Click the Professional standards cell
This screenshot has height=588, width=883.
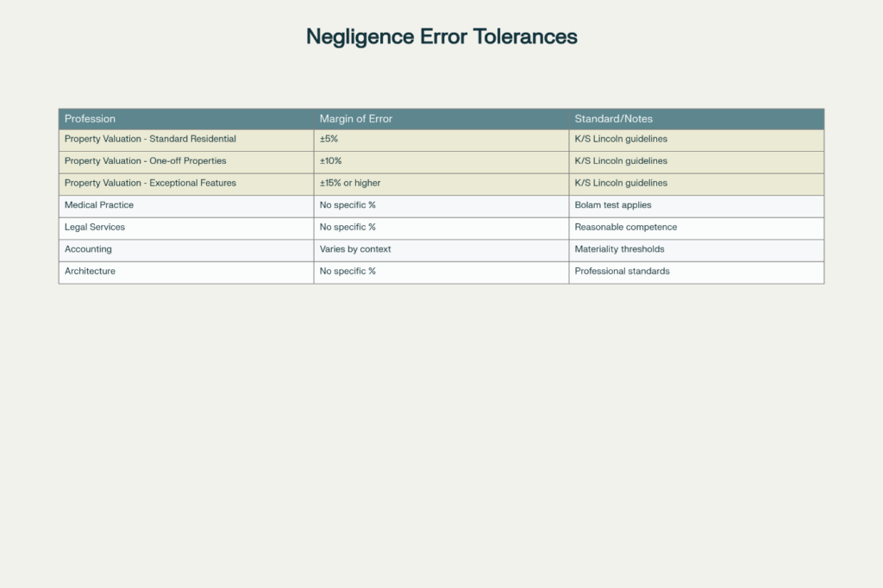coord(623,272)
